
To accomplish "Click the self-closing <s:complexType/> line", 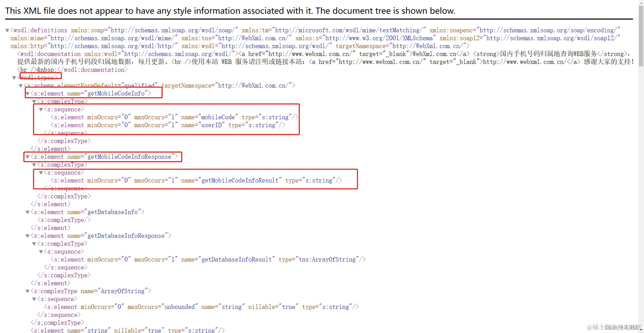I will coord(64,220).
